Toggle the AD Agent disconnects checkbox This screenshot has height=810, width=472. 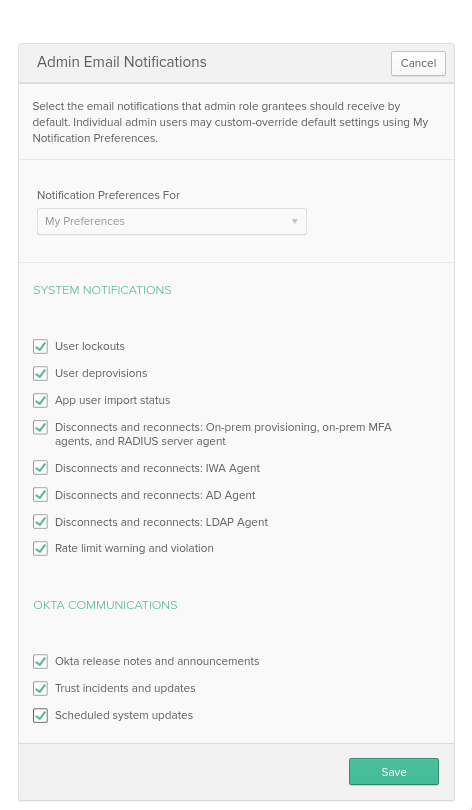point(40,495)
